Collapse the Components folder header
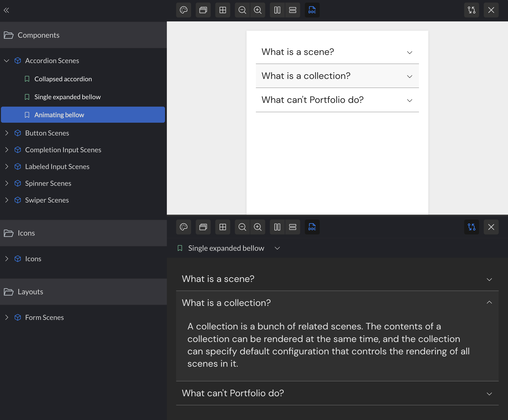 point(38,35)
